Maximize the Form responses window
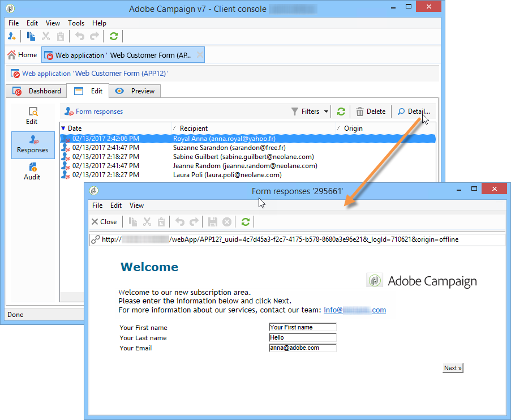The height and width of the screenshot is (420, 511). (x=474, y=188)
